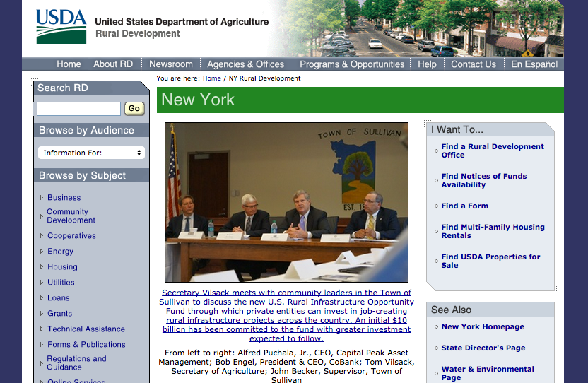Screen dimensions: 588x383
Task: Open the Find a Form link
Action: coord(464,206)
